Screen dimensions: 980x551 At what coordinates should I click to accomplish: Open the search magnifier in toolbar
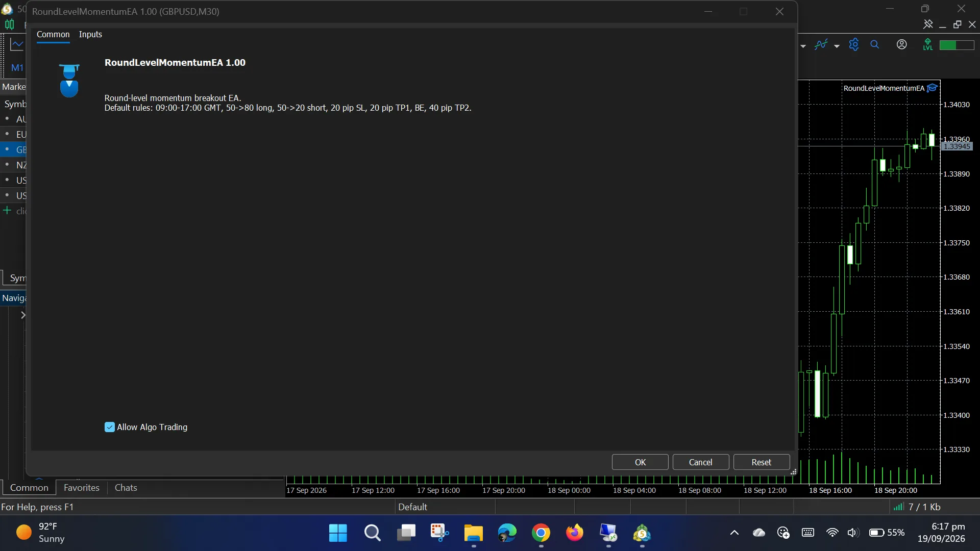(x=875, y=45)
